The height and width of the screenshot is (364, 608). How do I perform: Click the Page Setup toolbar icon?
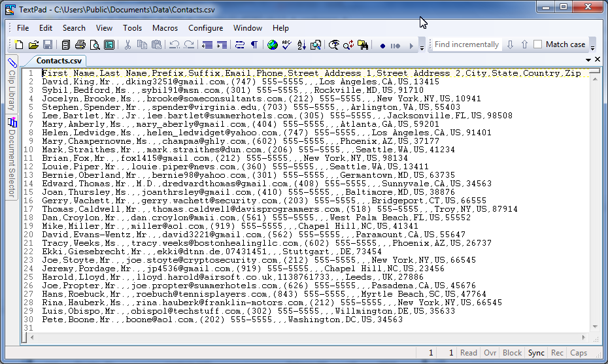[109, 45]
